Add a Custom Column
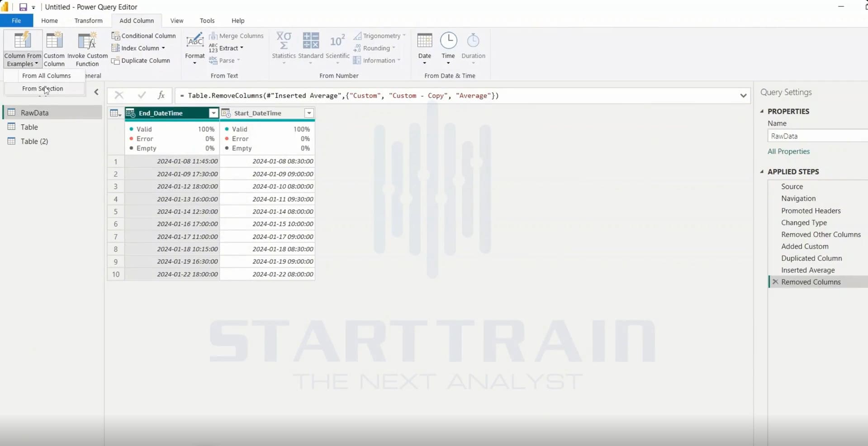Image resolution: width=868 pixels, height=446 pixels. pyautogui.click(x=54, y=49)
